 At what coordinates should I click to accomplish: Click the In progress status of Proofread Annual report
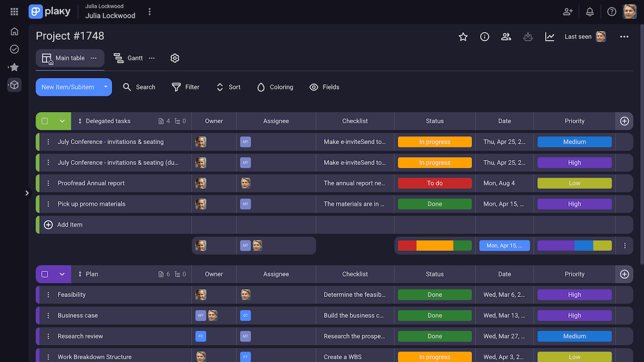[435, 183]
